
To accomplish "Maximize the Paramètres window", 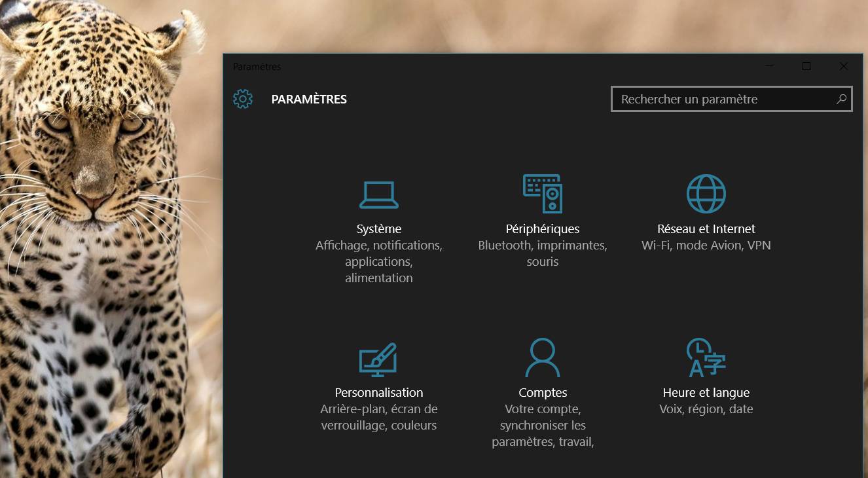I will pos(806,66).
